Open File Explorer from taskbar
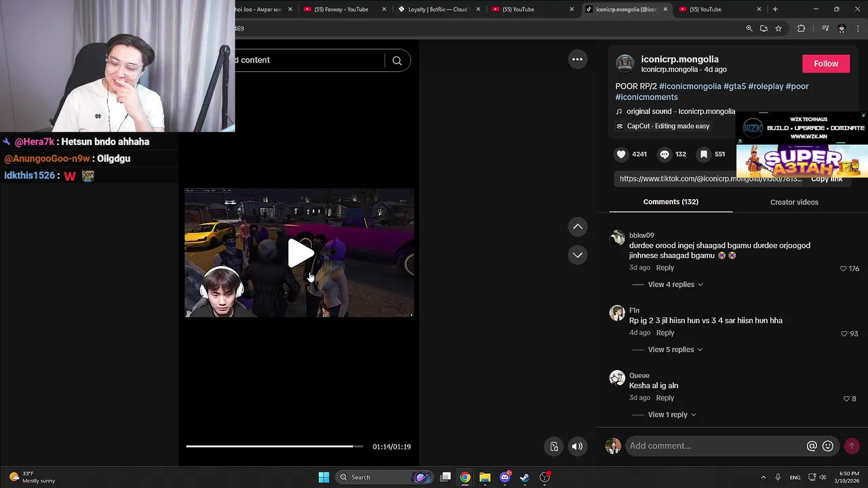The image size is (868, 488). point(485,477)
